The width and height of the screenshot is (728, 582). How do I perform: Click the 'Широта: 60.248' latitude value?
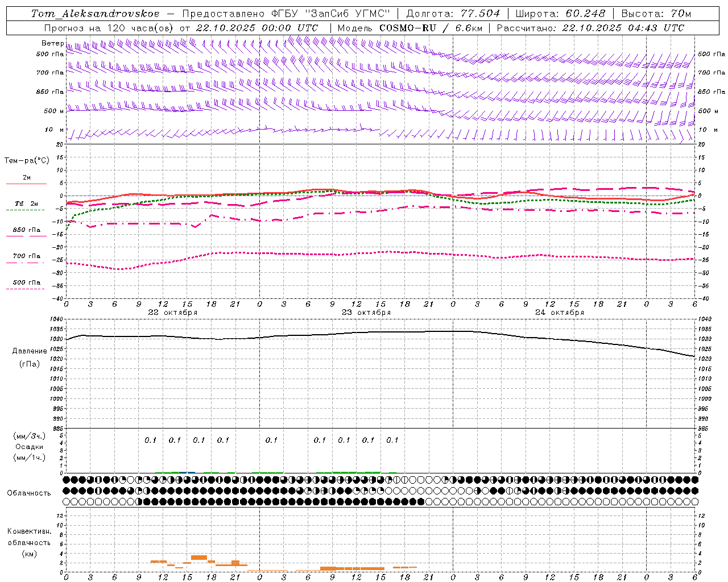point(560,14)
